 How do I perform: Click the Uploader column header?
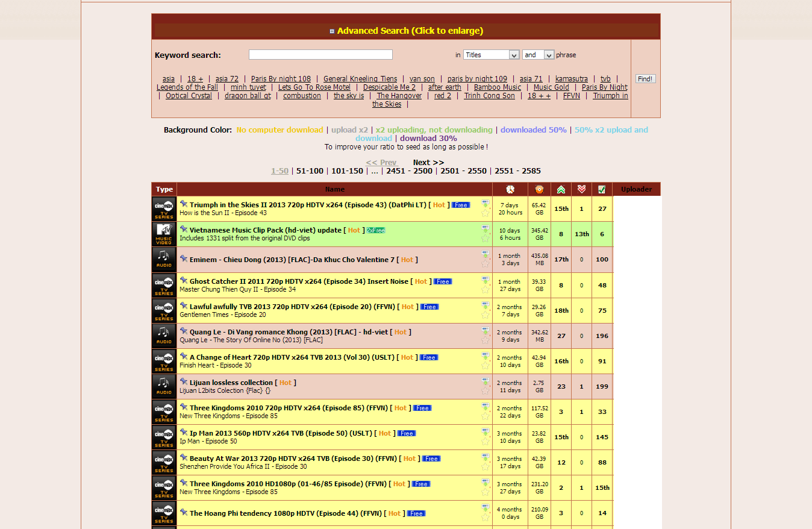click(x=636, y=189)
